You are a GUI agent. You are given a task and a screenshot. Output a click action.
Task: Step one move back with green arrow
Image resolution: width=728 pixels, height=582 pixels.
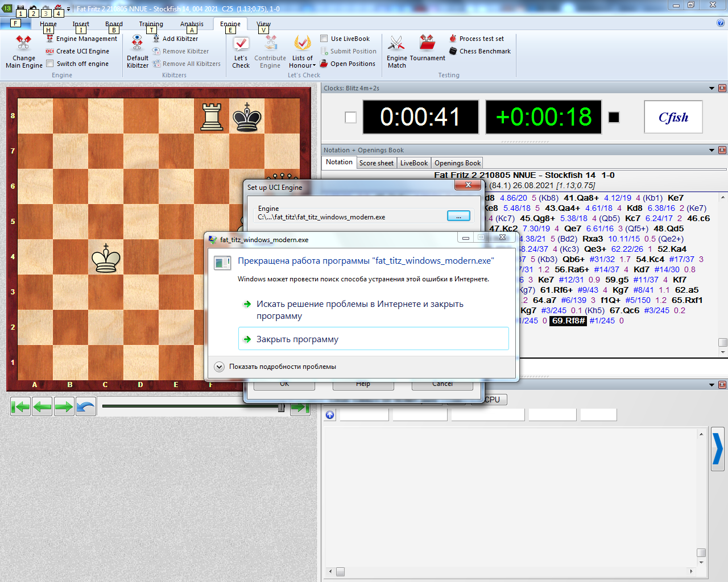coord(42,406)
